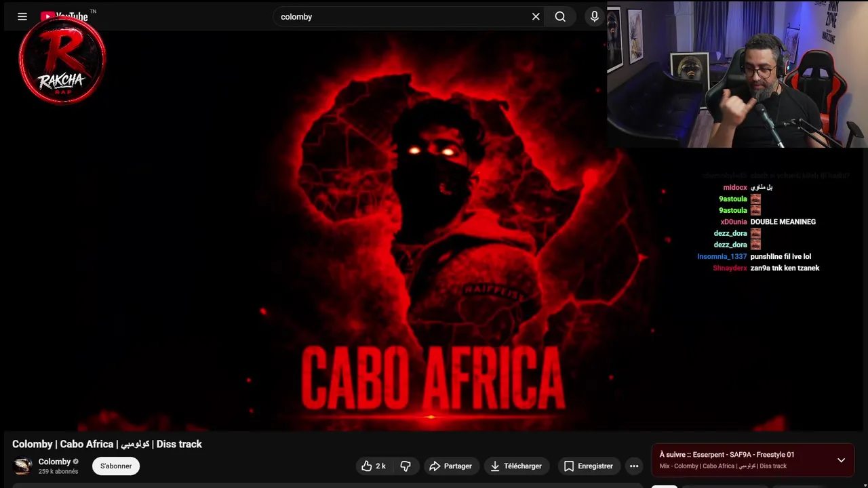The image size is (868, 488).
Task: Expand the À suivre playlist panel chevron
Action: click(x=841, y=460)
